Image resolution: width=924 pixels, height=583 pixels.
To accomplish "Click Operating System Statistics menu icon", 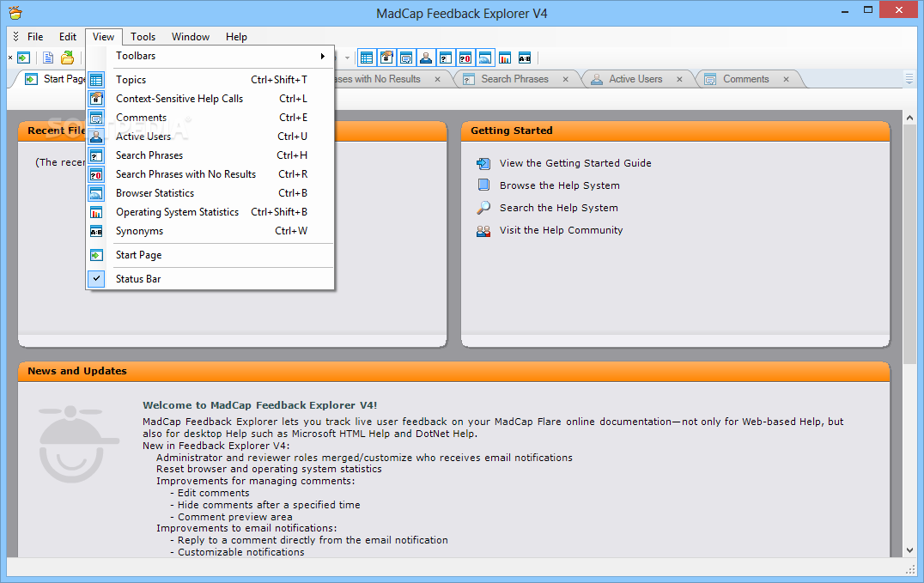I will click(x=96, y=212).
